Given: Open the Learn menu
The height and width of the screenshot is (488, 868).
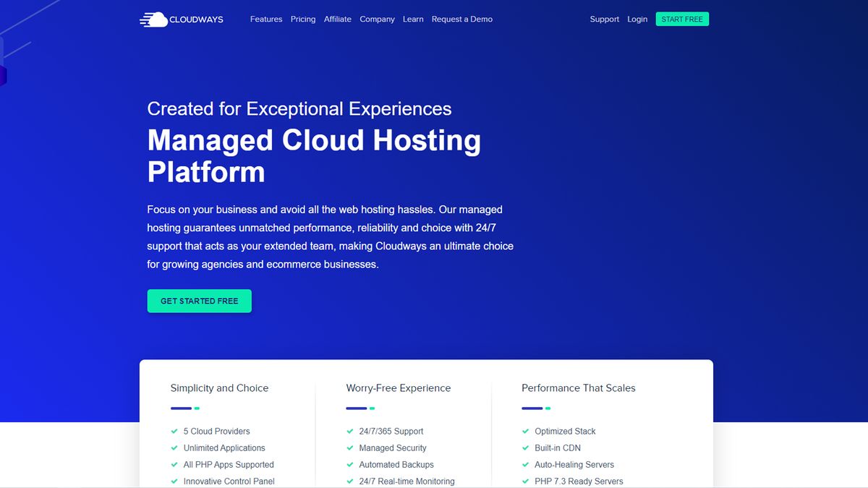Looking at the screenshot, I should [413, 19].
